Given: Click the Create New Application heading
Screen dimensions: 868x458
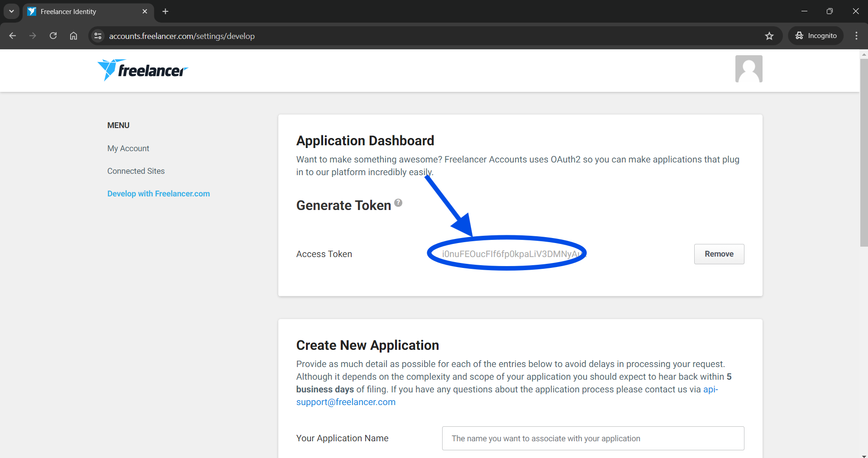Looking at the screenshot, I should pos(367,345).
